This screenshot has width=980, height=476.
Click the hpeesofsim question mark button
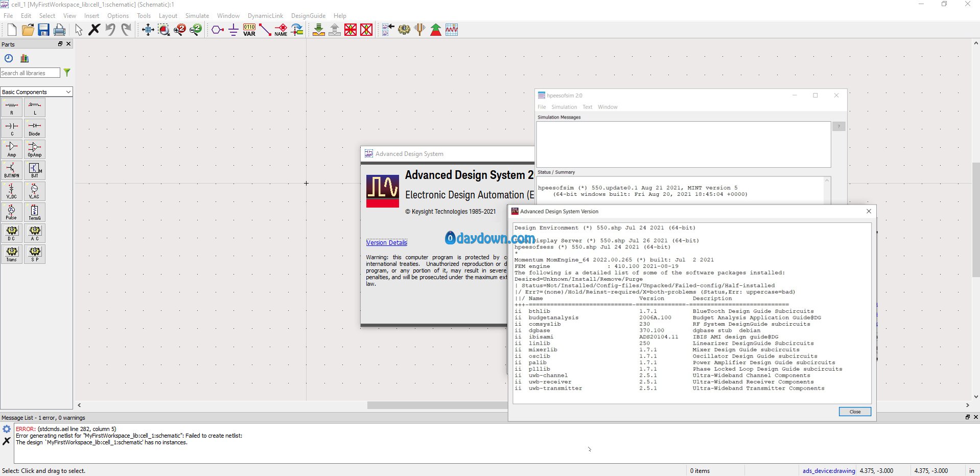click(x=838, y=126)
